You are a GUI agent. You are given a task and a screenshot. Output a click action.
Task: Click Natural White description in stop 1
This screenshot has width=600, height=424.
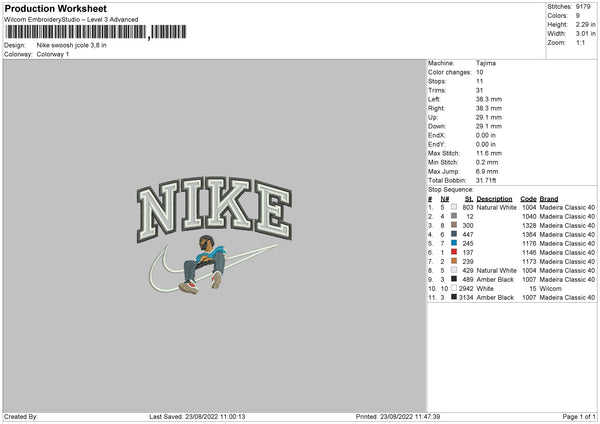coord(496,207)
